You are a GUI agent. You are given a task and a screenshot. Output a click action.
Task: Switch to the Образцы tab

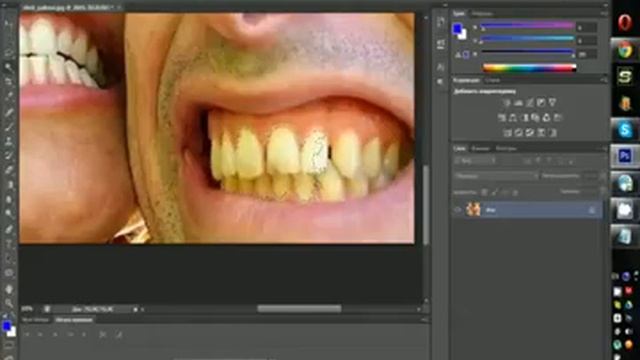pyautogui.click(x=482, y=14)
